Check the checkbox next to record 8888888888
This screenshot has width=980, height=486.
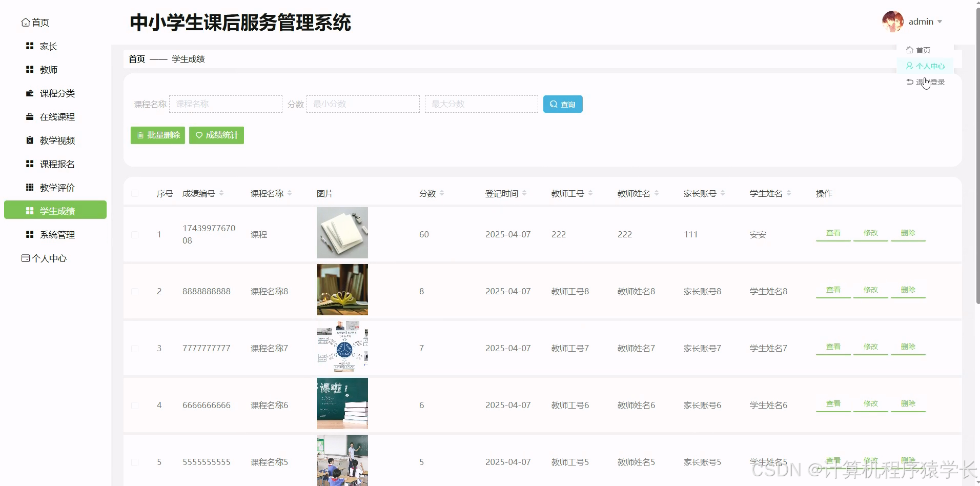point(135,291)
